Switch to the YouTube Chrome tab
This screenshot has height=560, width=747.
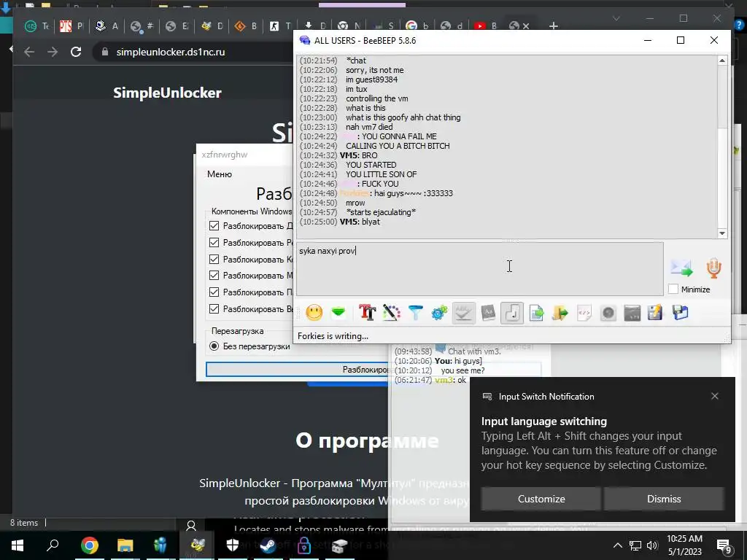(484, 26)
